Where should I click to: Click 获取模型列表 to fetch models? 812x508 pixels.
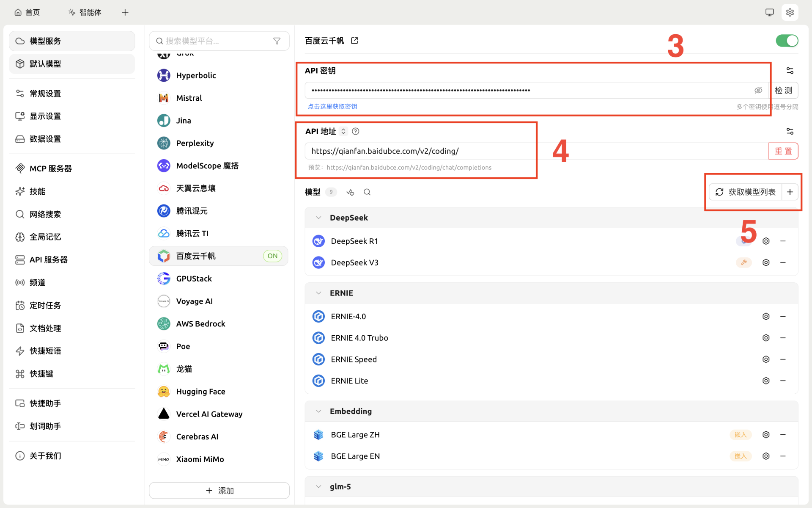(x=746, y=192)
